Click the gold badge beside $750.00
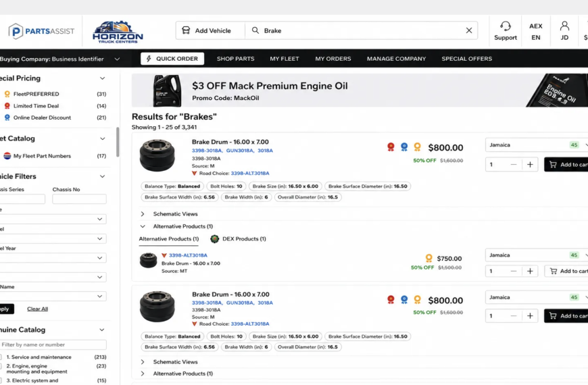Viewport: 588px width, 385px height. [x=428, y=258]
